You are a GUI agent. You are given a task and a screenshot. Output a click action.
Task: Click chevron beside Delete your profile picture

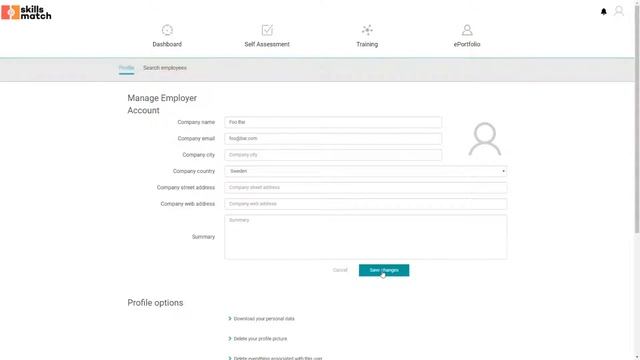click(230, 339)
